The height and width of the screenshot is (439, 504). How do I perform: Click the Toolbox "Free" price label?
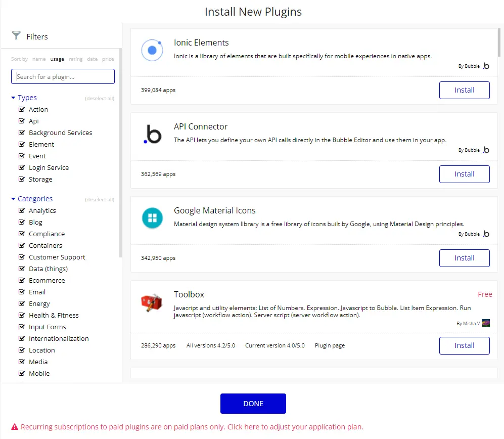coord(485,294)
